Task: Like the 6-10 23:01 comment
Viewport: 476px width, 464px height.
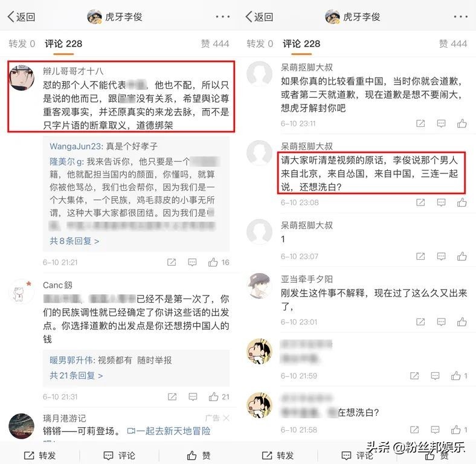Action: tap(462, 321)
